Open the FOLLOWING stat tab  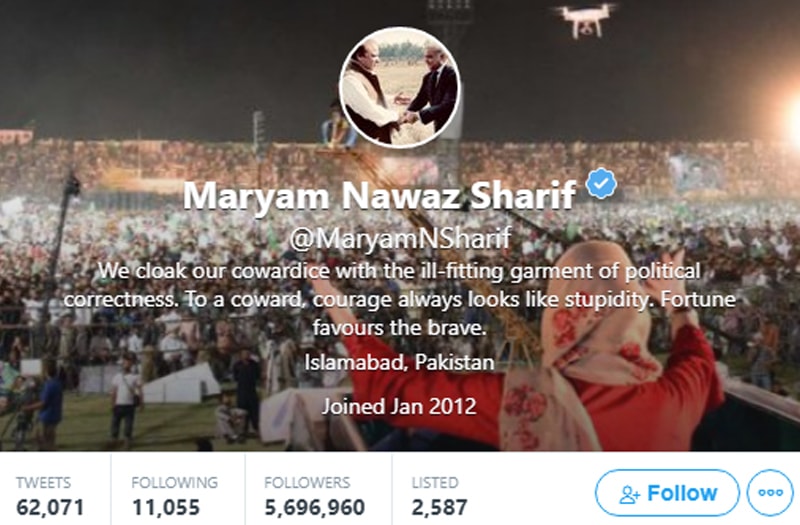175,495
